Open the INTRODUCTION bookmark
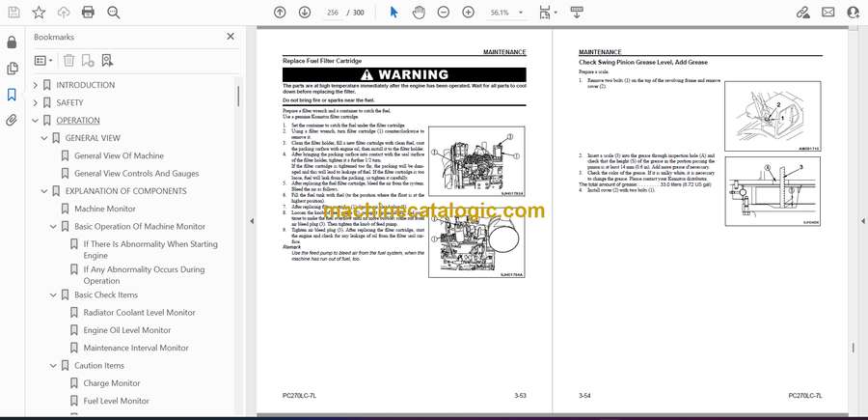 coord(86,85)
